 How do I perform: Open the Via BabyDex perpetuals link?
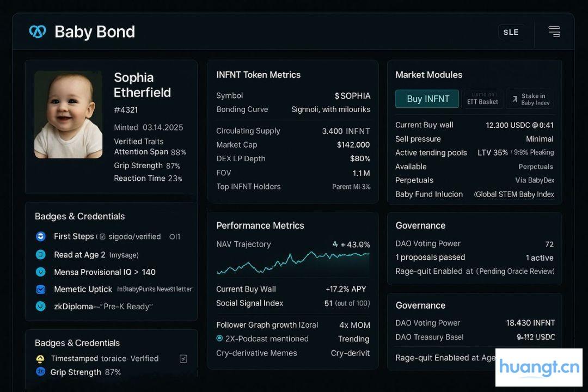(534, 180)
